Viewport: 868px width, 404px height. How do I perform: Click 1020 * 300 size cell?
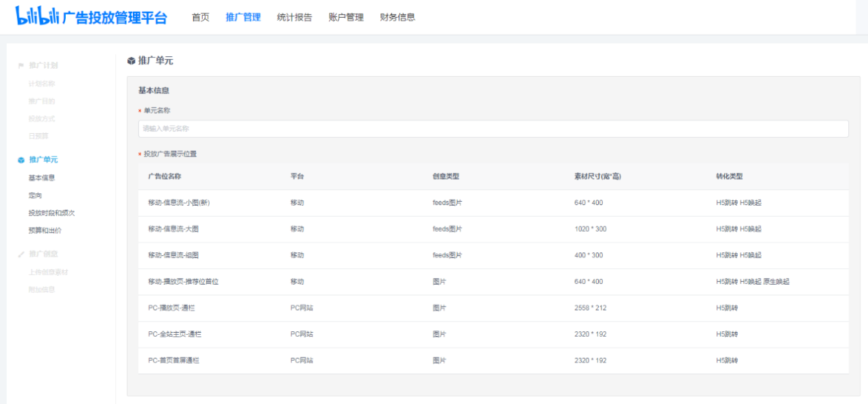point(590,229)
